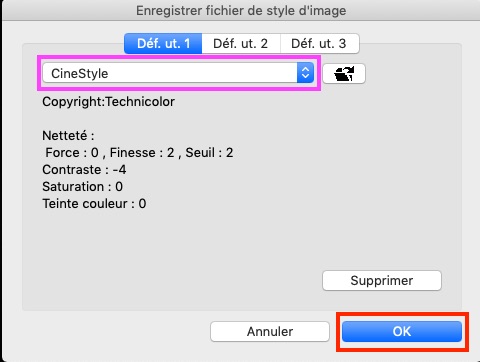Cancel with the Annuler button
The width and height of the screenshot is (480, 362).
coord(270,331)
